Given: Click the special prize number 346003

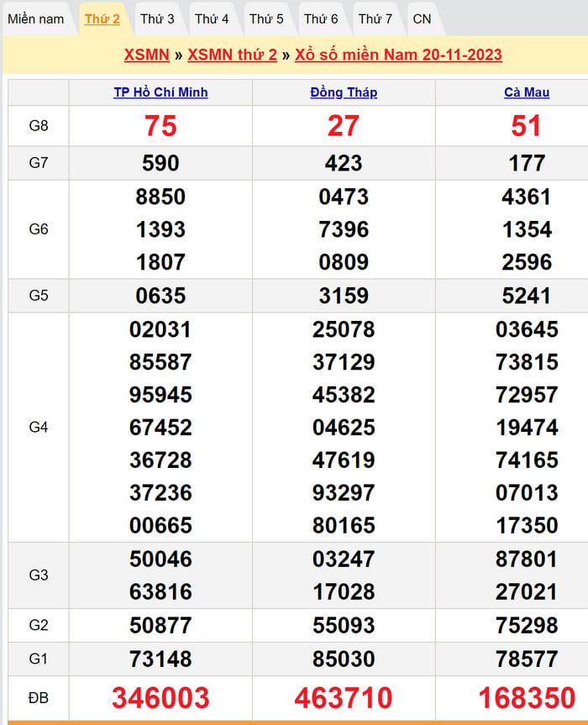Looking at the screenshot, I should click(160, 697).
